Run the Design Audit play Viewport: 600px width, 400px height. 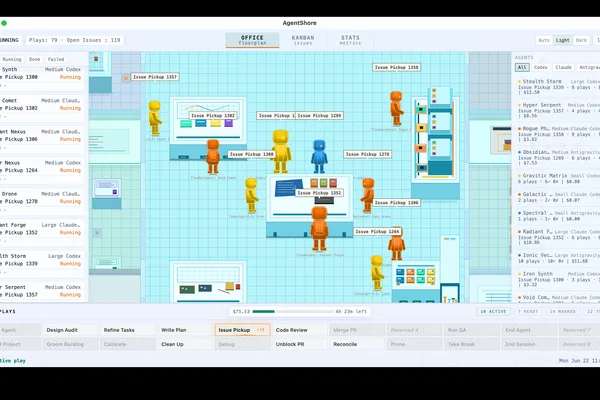tap(70, 330)
